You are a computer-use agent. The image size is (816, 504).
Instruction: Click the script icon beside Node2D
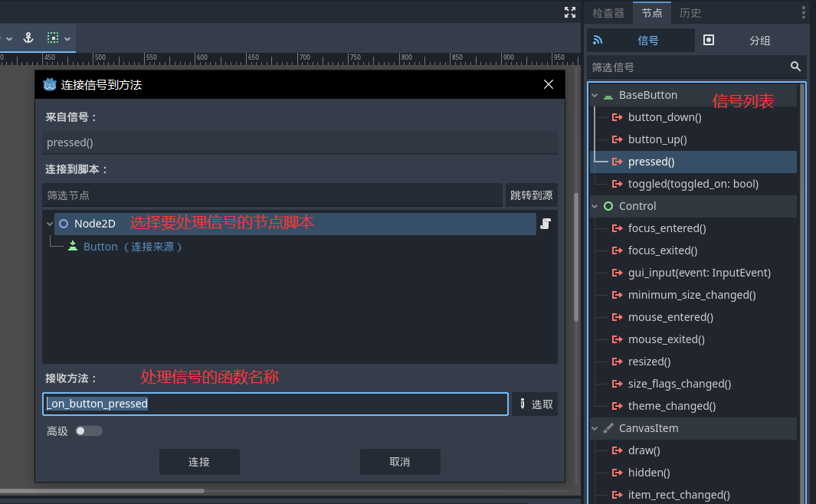pyautogui.click(x=546, y=224)
